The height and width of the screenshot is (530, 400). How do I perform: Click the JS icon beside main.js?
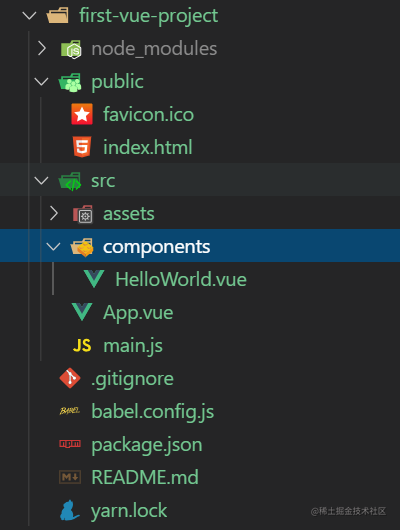pyautogui.click(x=82, y=345)
